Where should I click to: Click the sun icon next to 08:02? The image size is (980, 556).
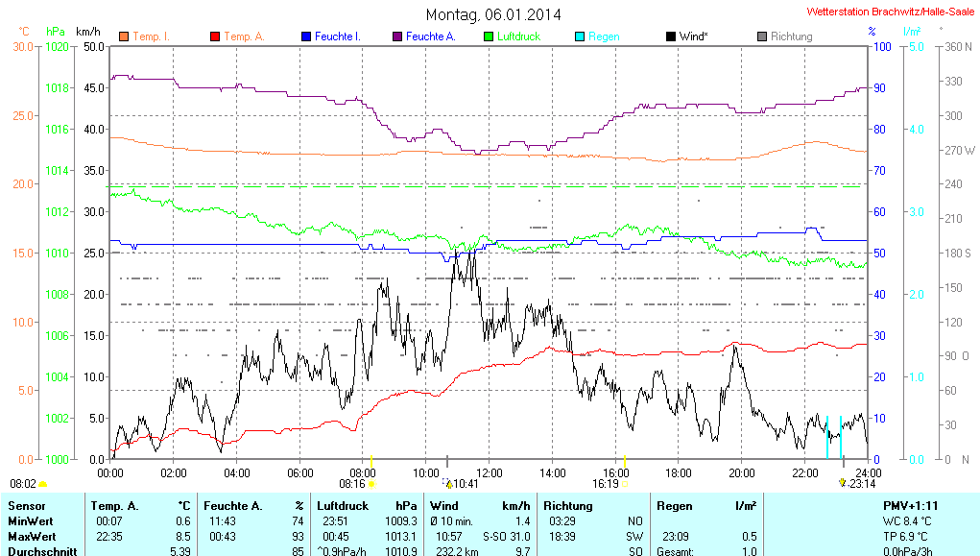(x=43, y=485)
